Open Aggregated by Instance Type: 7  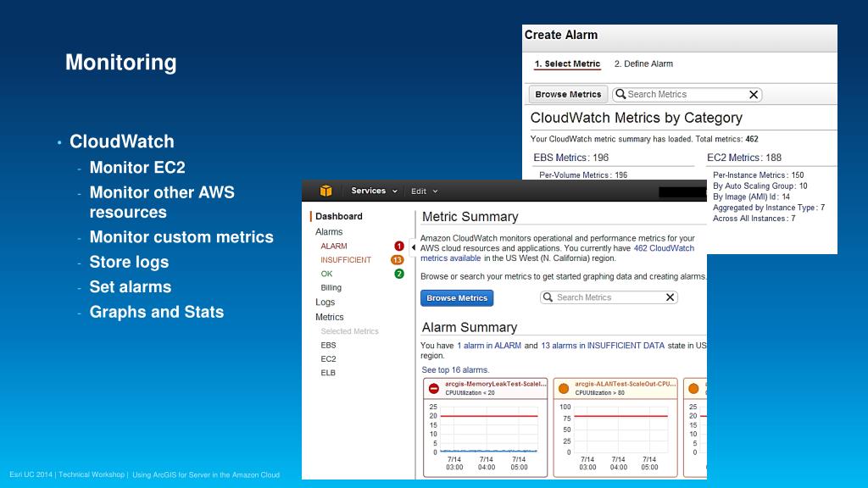pyautogui.click(x=768, y=208)
